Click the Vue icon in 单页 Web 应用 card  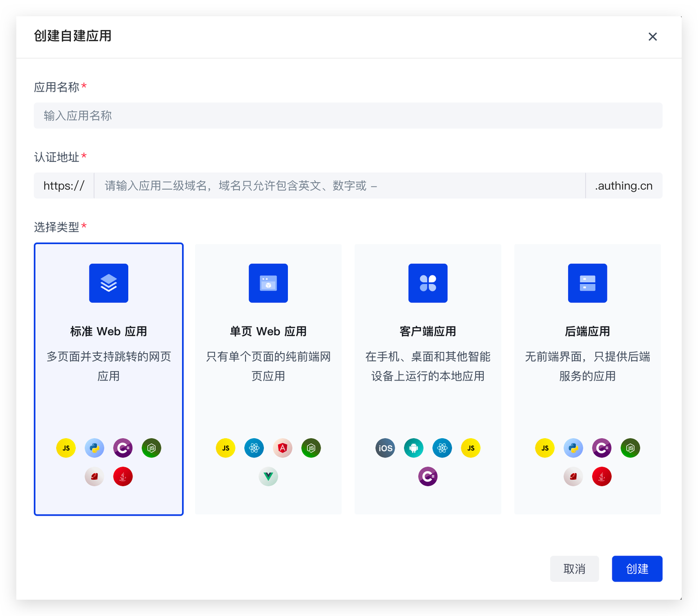point(268,476)
